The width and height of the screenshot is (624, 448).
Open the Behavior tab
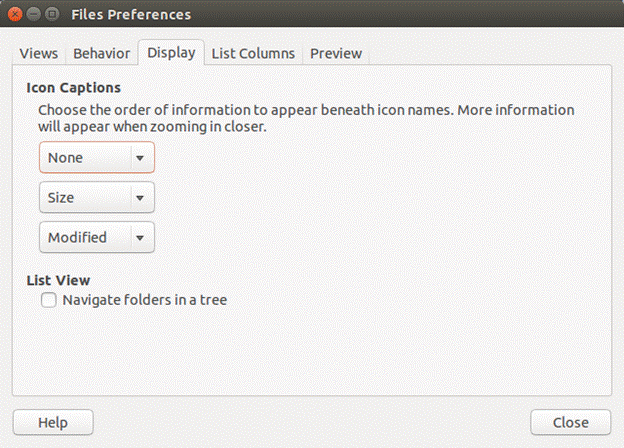pyautogui.click(x=101, y=53)
